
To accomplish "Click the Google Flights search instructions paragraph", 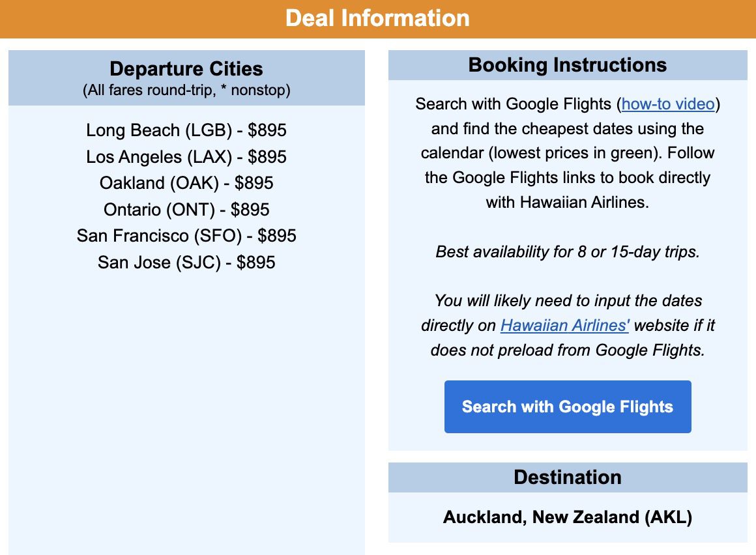I will coord(567,153).
